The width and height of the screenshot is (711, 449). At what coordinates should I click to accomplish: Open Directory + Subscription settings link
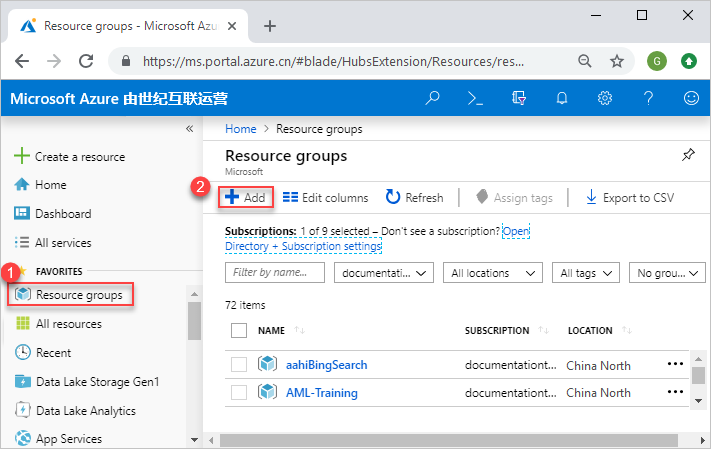click(x=303, y=246)
